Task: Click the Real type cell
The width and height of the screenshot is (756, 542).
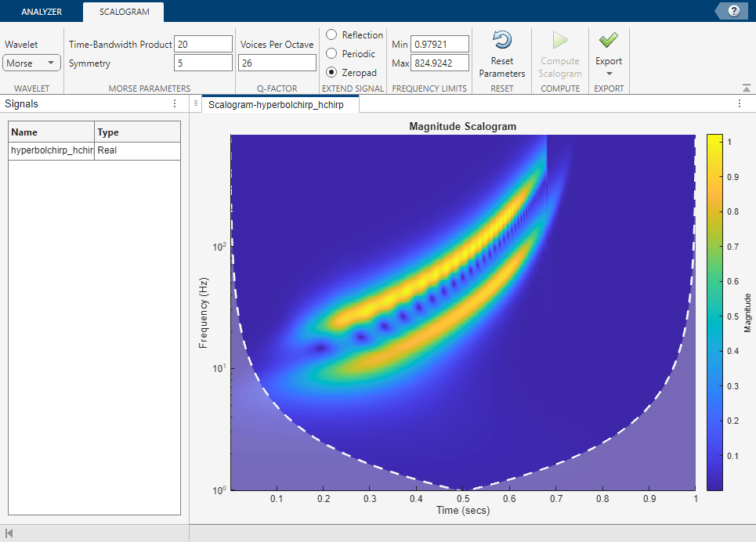Action: [137, 150]
